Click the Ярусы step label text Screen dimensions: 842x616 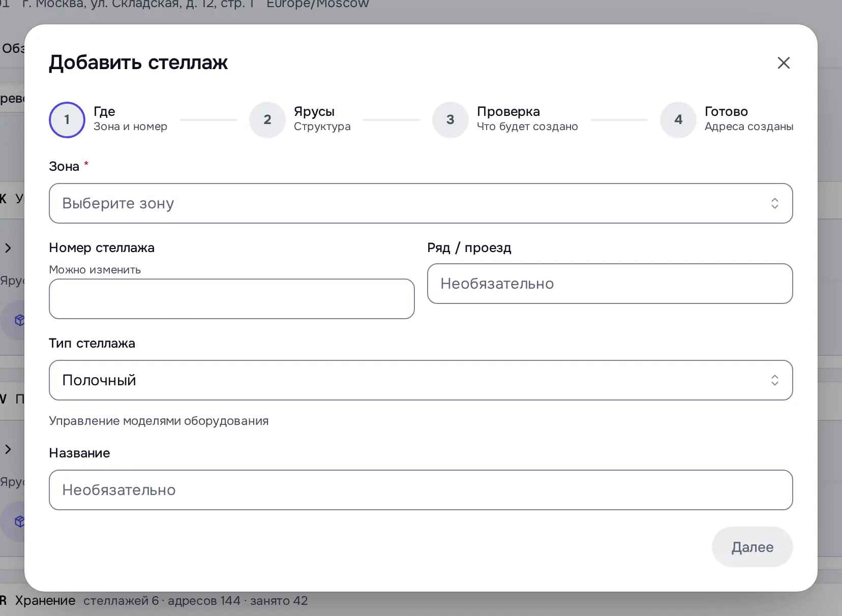coord(314,111)
